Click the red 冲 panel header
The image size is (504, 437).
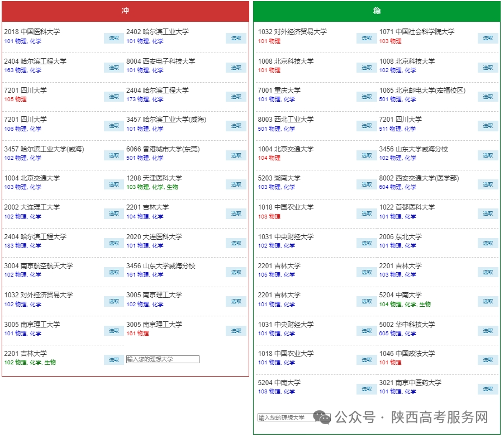[125, 11]
